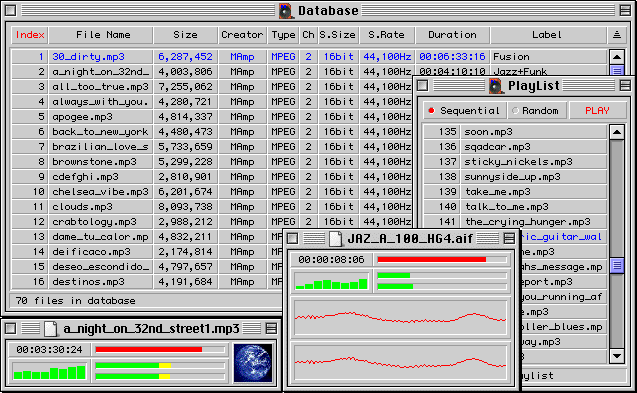The width and height of the screenshot is (637, 393).
Task: Click the PlayList scrollbar up arrow
Action: [x=617, y=132]
